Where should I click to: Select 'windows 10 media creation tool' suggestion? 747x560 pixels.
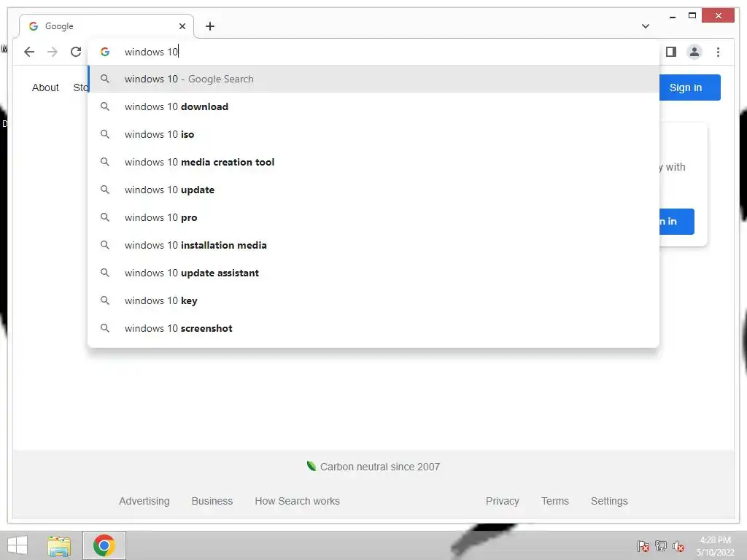coord(374,162)
